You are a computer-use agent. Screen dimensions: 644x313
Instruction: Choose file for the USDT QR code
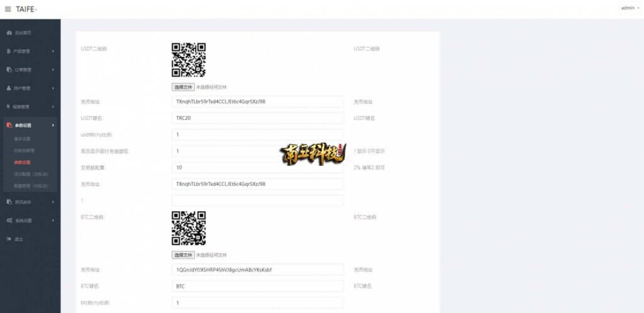point(183,87)
